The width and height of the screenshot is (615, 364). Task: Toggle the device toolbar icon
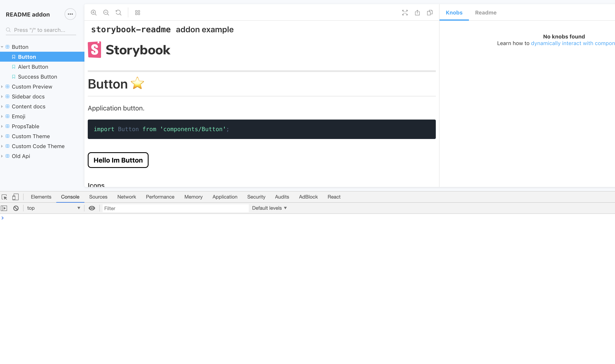(16, 197)
